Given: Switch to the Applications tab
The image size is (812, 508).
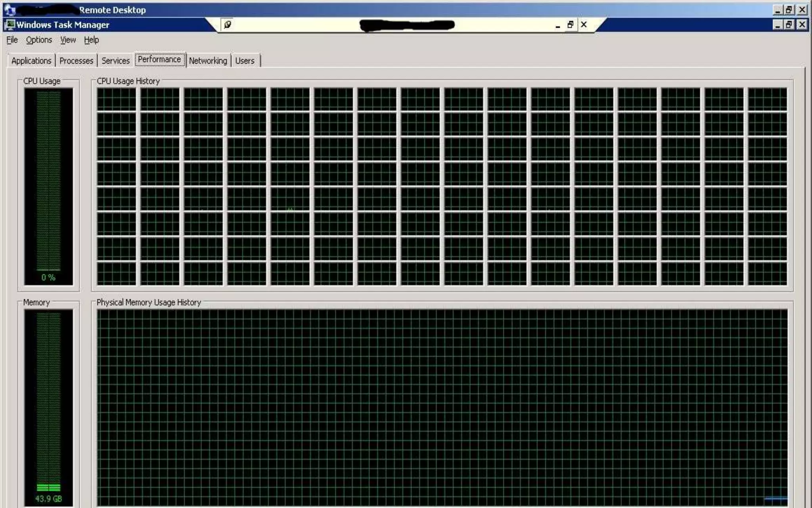Looking at the screenshot, I should (31, 61).
